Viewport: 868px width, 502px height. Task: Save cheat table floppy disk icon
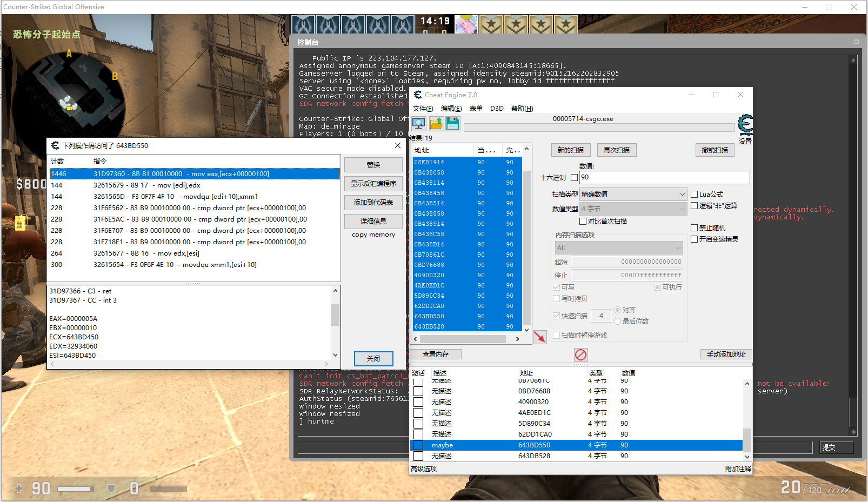452,124
